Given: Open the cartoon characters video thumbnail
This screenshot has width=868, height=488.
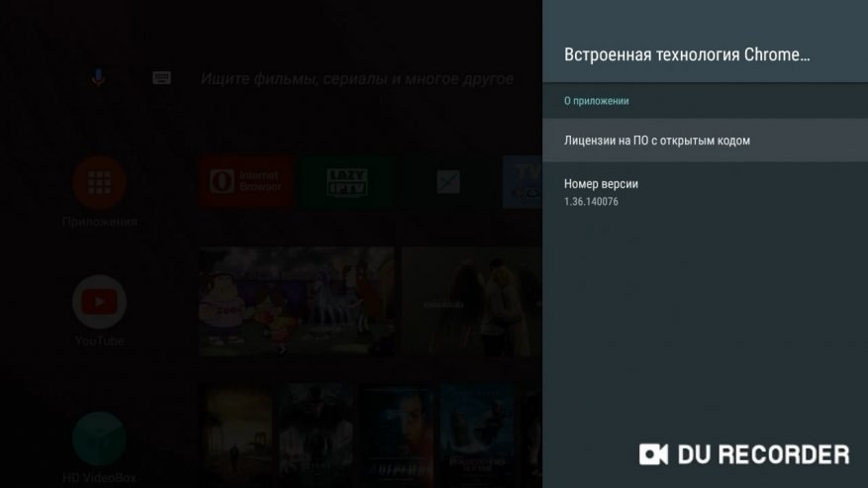Looking at the screenshot, I should tap(297, 301).
